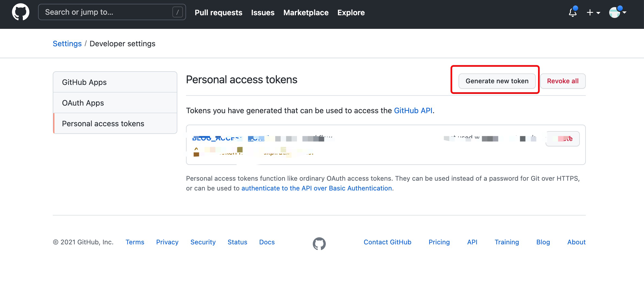The image size is (644, 283).
Task: Click the GitHub Octocat logo in header
Action: coord(21,12)
